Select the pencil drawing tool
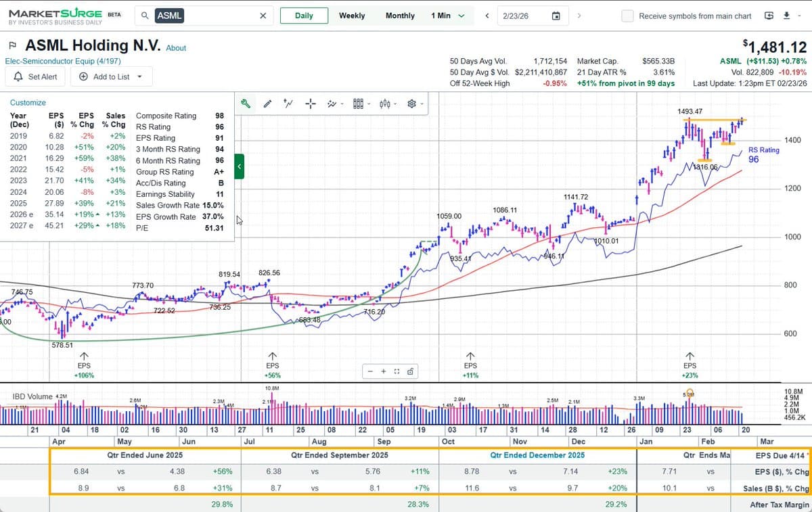812x512 pixels. tap(267, 103)
